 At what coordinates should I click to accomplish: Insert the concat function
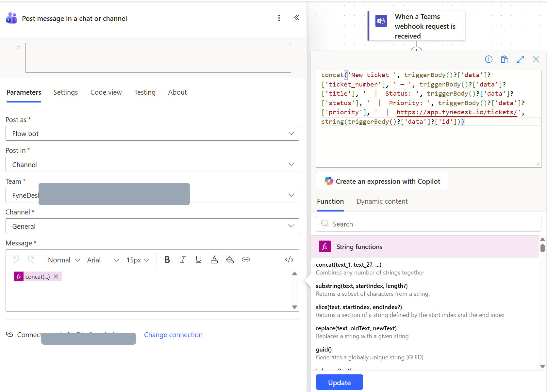[x=370, y=268]
